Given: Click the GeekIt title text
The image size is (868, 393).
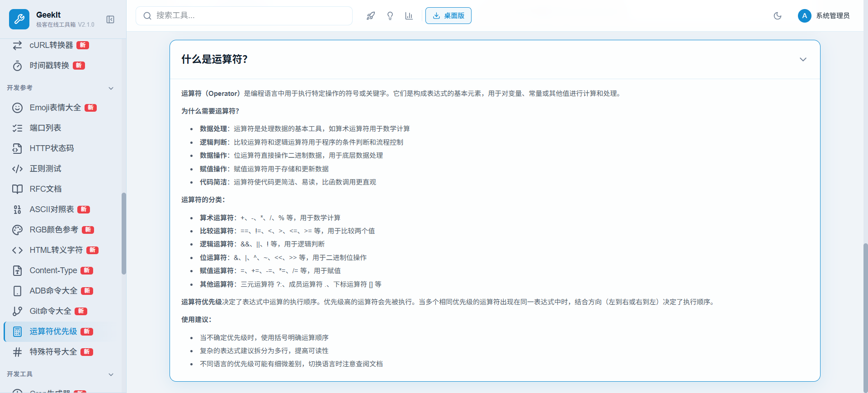Looking at the screenshot, I should click(48, 14).
